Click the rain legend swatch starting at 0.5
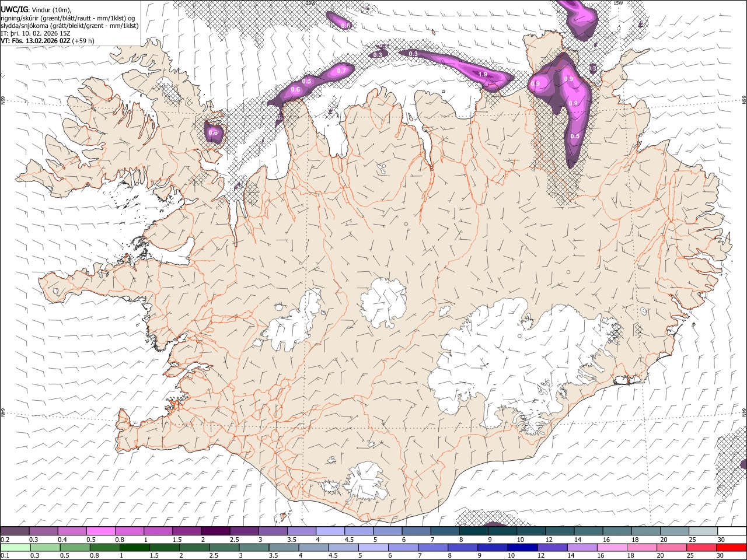Image resolution: width=747 pixels, height=560 pixels. [75, 547]
